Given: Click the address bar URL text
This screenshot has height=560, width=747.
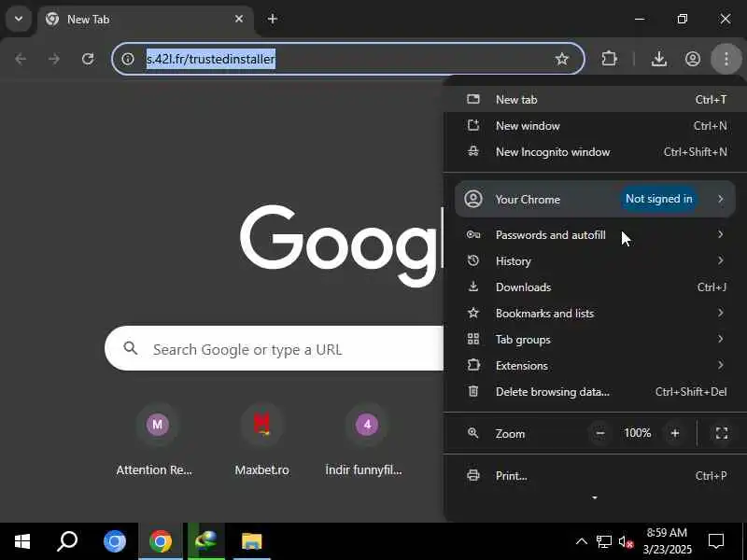Looking at the screenshot, I should tap(211, 59).
